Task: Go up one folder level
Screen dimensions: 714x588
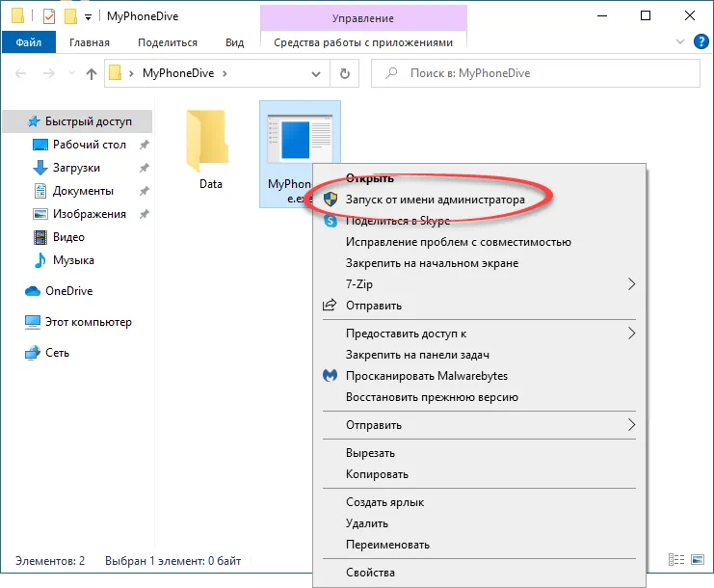Action: tap(92, 74)
